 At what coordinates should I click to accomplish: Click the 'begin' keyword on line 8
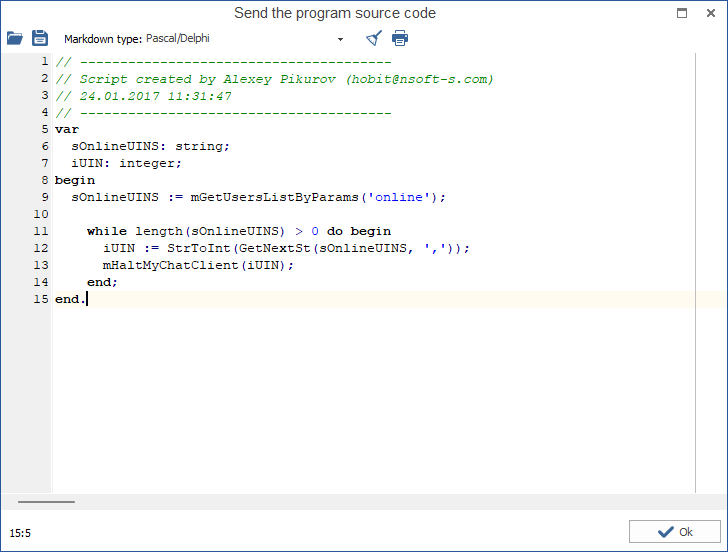pos(75,180)
